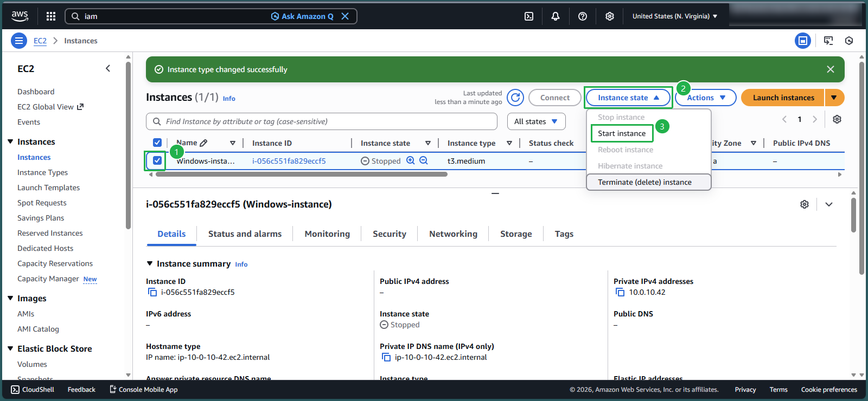Open the hexagon settings icon at top right
Viewport: 868px width, 401px height.
(849, 41)
